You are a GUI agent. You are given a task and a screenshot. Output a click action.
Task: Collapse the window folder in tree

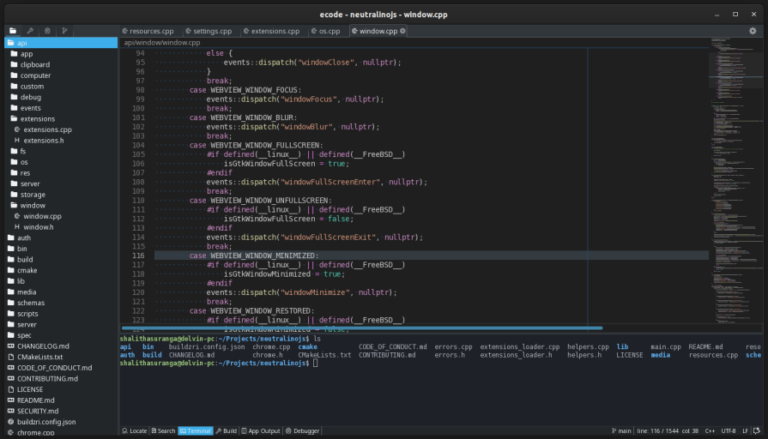pos(61,205)
